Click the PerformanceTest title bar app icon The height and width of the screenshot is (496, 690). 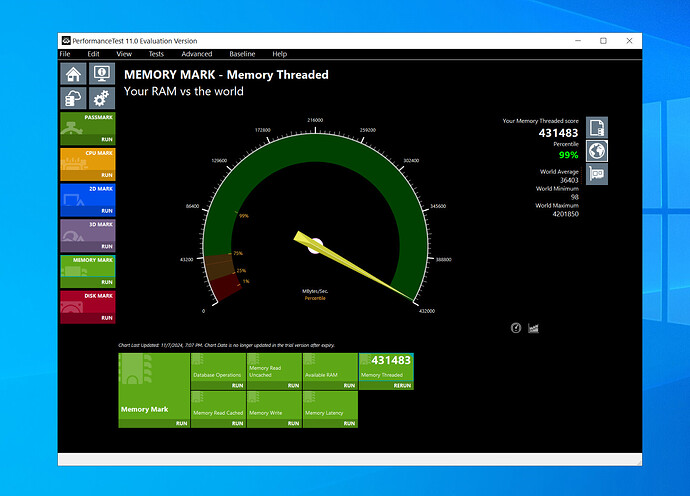click(x=66, y=41)
